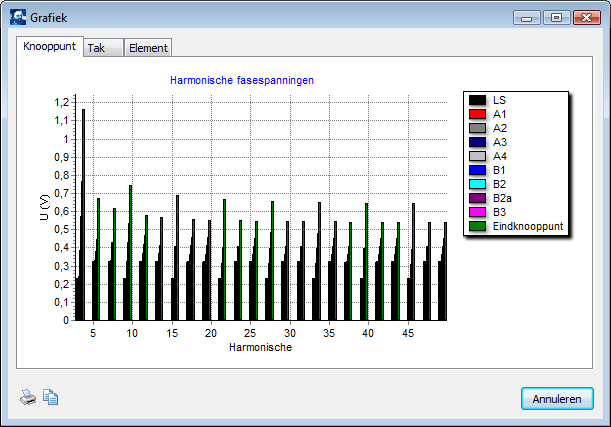Copy the chart using the copy icon
This screenshot has width=611, height=427.
pyautogui.click(x=51, y=398)
